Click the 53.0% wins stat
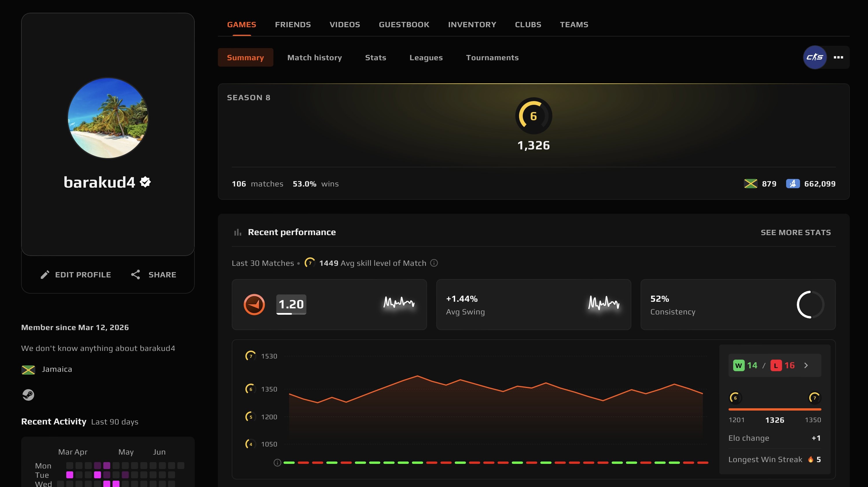 (x=315, y=184)
